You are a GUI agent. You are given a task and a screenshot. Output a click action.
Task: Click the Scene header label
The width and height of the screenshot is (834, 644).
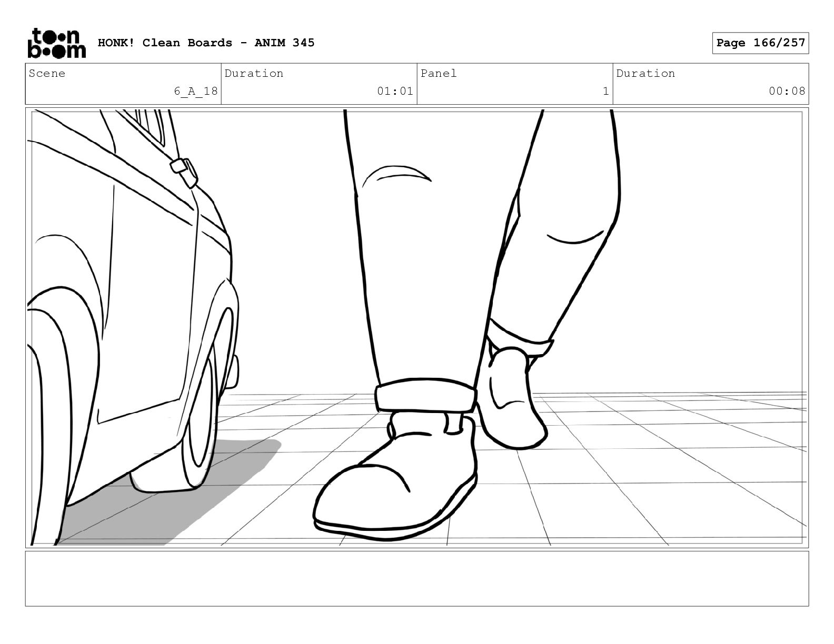(x=47, y=74)
